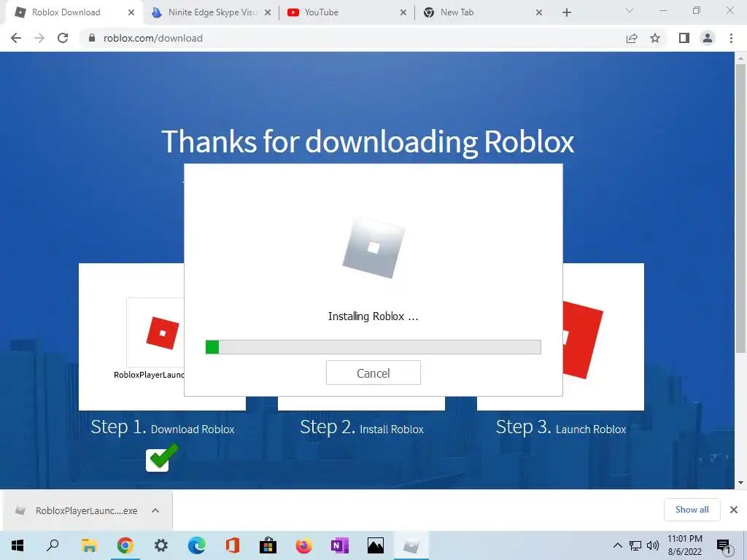747x560 pixels.
Task: Open Windows taskbar search
Action: (x=53, y=545)
